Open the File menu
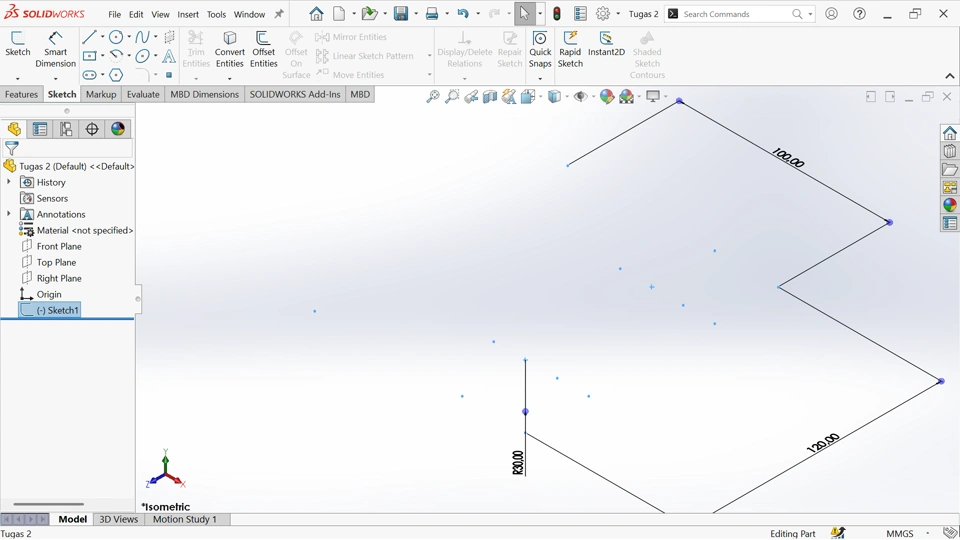The image size is (960, 540). [114, 14]
